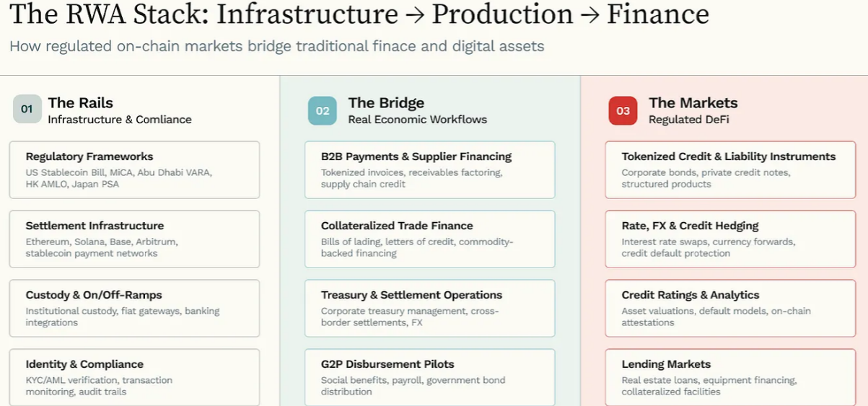
Task: Select the Rate, FX & Credit Hedging card
Action: click(x=729, y=239)
